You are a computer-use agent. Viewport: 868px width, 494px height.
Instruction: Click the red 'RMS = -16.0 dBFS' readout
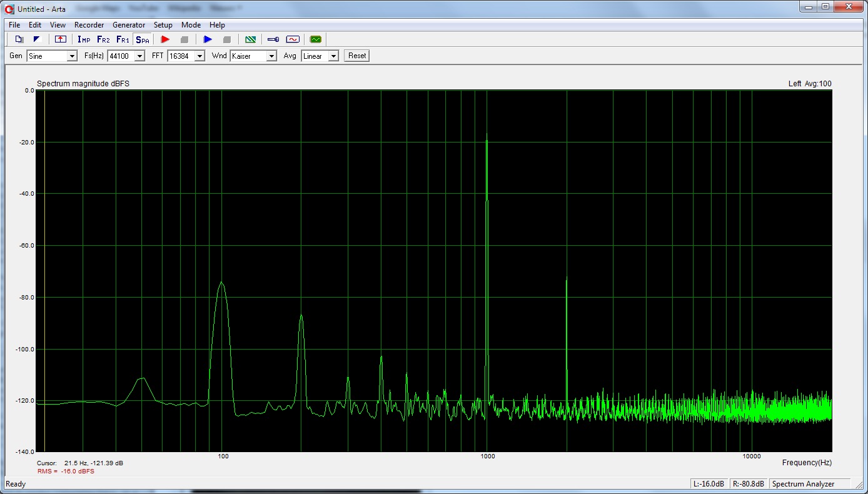pos(66,471)
